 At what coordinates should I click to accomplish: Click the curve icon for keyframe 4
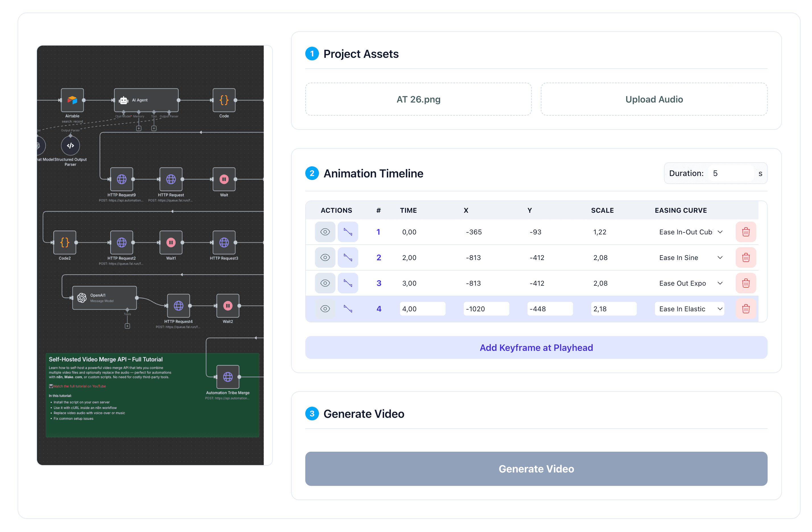(x=348, y=309)
